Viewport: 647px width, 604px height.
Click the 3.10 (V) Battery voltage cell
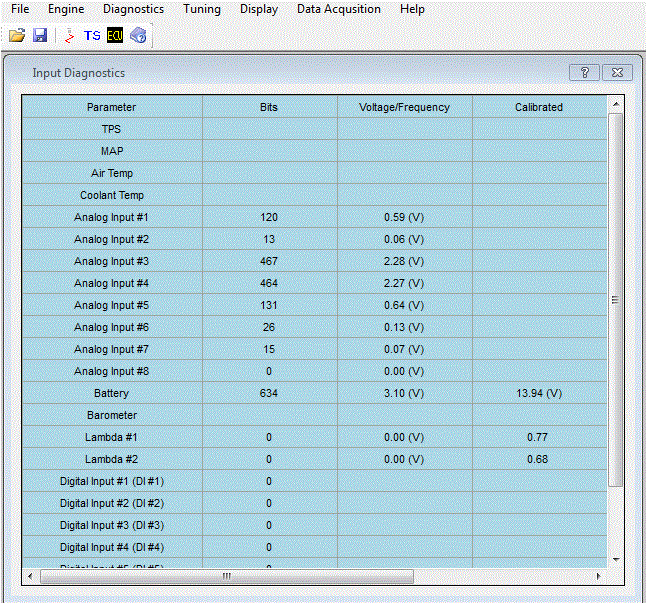click(x=404, y=393)
